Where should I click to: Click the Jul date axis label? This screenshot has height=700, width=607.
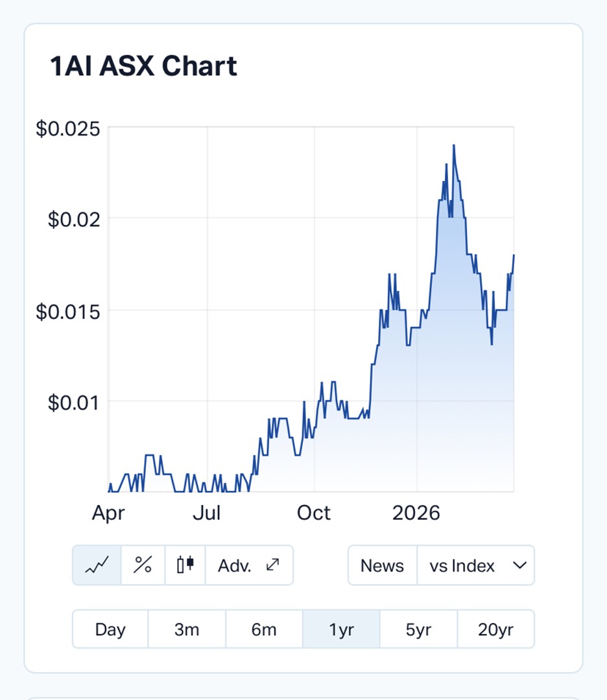point(207,513)
